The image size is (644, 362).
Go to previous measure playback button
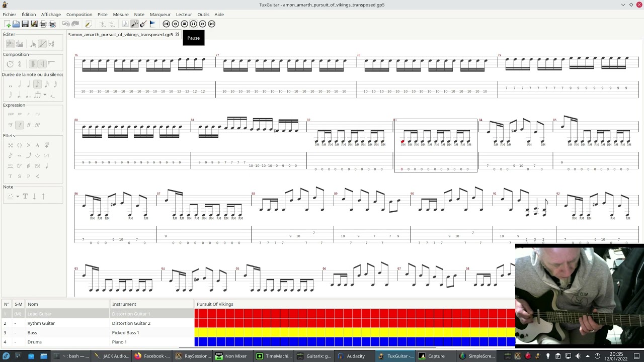tap(176, 24)
